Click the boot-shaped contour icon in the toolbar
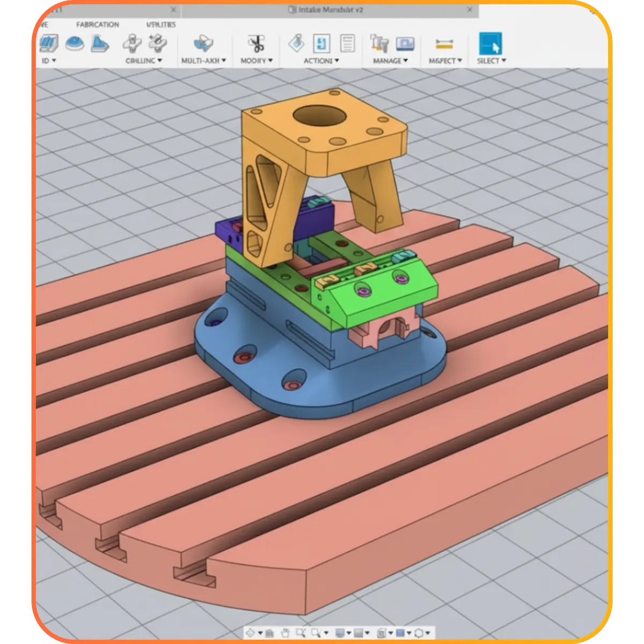644x644 pixels. [x=99, y=43]
